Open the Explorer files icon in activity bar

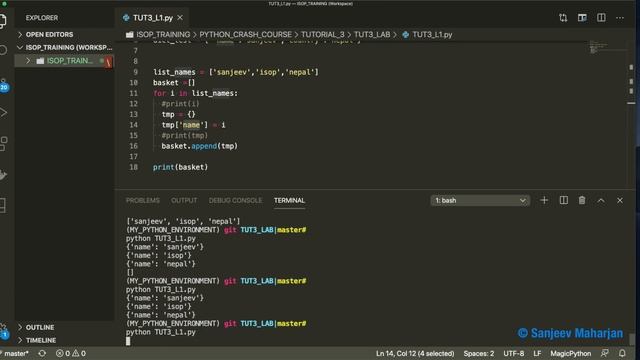[x=3, y=20]
